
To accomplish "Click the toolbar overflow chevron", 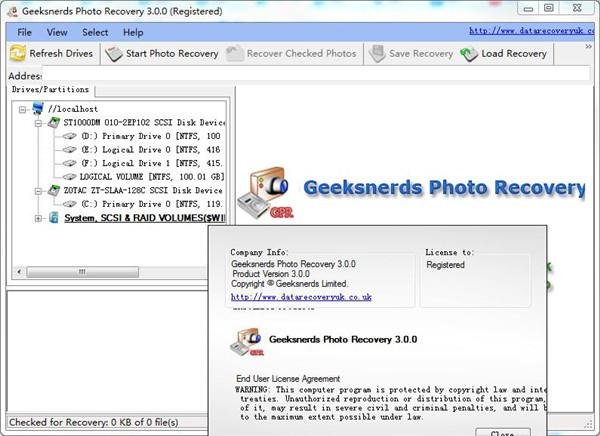I will [x=589, y=47].
